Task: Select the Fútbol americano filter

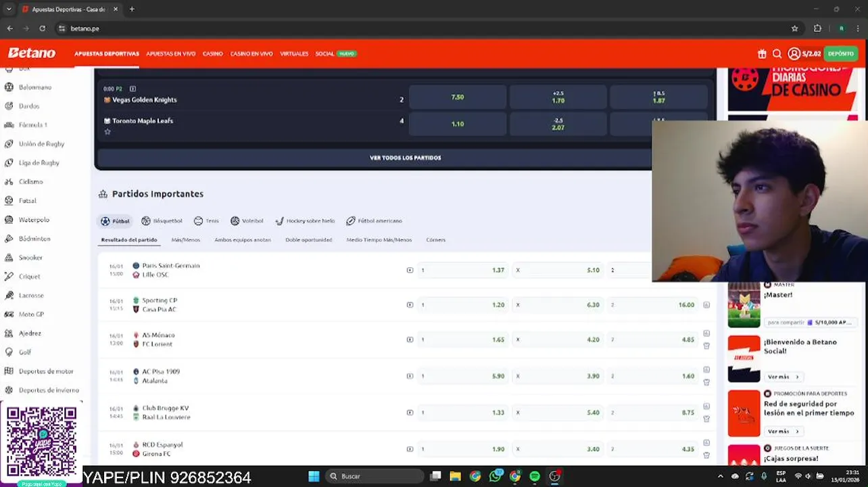Action: pos(374,221)
